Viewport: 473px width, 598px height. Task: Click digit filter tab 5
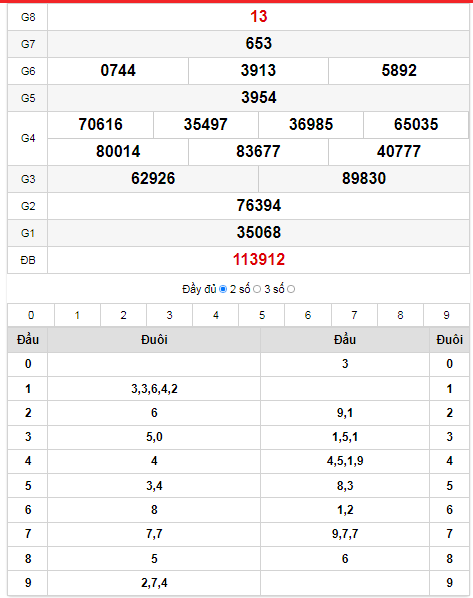coord(262,315)
